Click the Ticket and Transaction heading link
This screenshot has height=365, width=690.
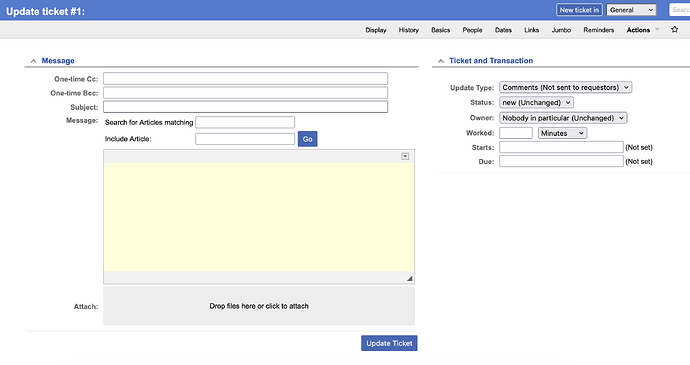click(491, 61)
